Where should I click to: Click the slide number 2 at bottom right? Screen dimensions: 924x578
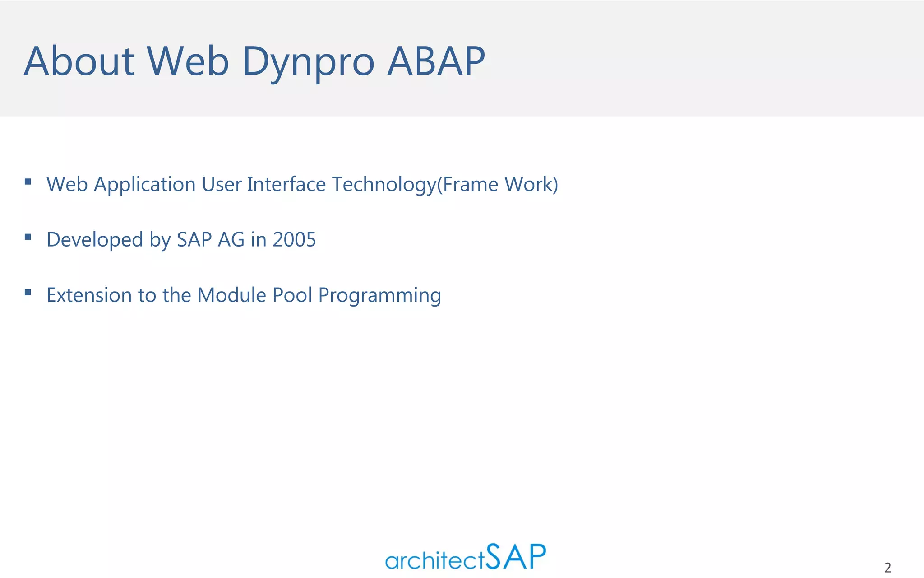tap(887, 567)
